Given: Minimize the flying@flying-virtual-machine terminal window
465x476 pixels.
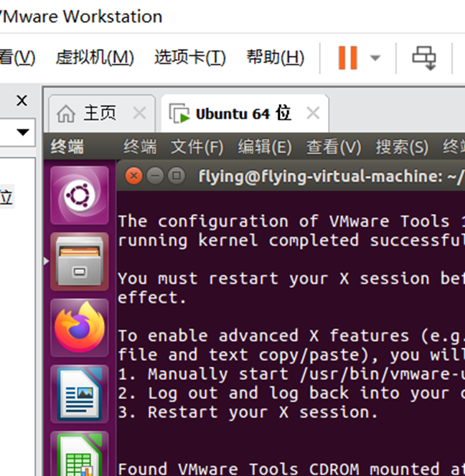Looking at the screenshot, I should pyautogui.click(x=155, y=176).
